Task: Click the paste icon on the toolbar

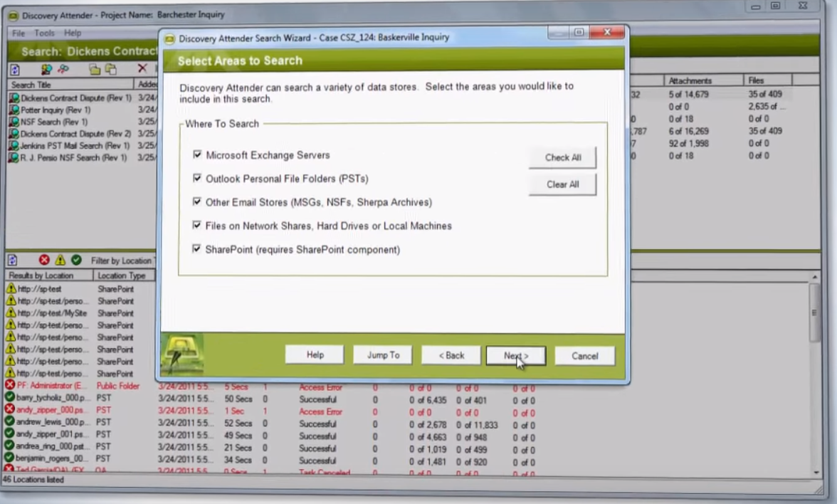Action: click(x=110, y=69)
